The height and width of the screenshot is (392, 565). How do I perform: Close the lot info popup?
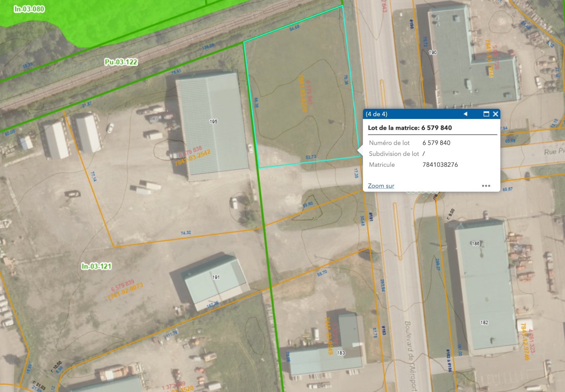[x=496, y=114]
